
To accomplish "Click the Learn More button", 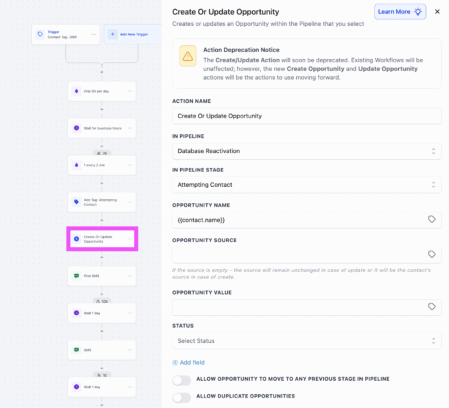I will [400, 12].
